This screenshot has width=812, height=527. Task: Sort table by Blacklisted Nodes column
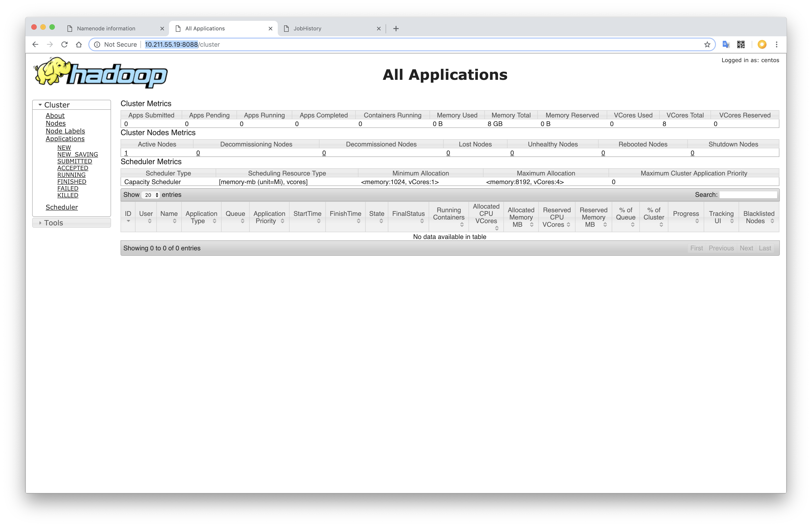tap(759, 217)
